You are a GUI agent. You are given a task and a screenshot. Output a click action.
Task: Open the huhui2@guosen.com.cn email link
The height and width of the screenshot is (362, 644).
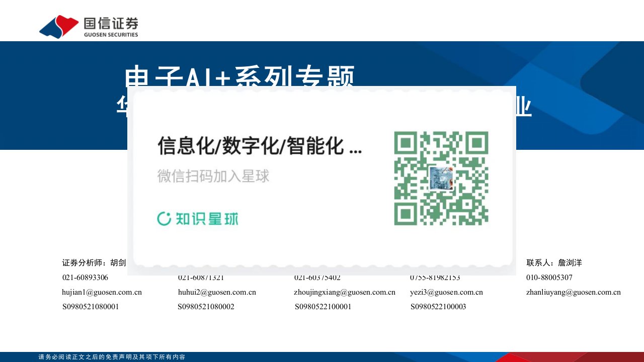click(x=217, y=292)
